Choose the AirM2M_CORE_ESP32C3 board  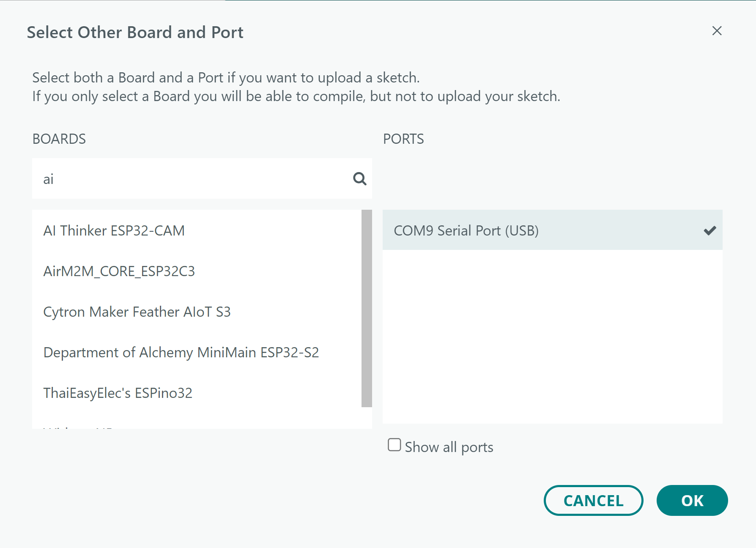point(119,271)
